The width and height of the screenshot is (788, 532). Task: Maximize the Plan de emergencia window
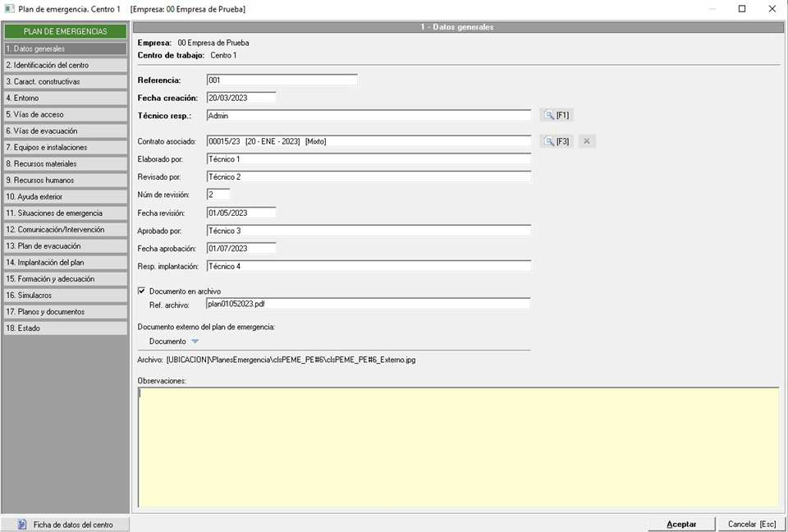point(742,9)
